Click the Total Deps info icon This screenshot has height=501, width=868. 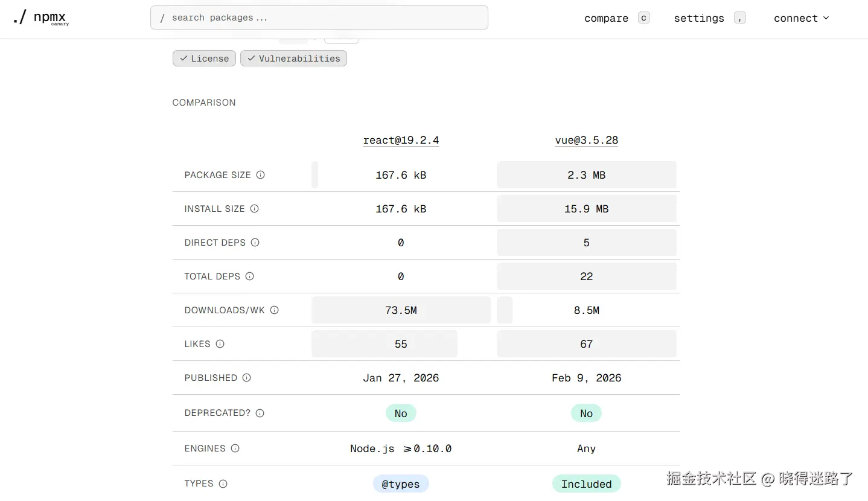249,276
